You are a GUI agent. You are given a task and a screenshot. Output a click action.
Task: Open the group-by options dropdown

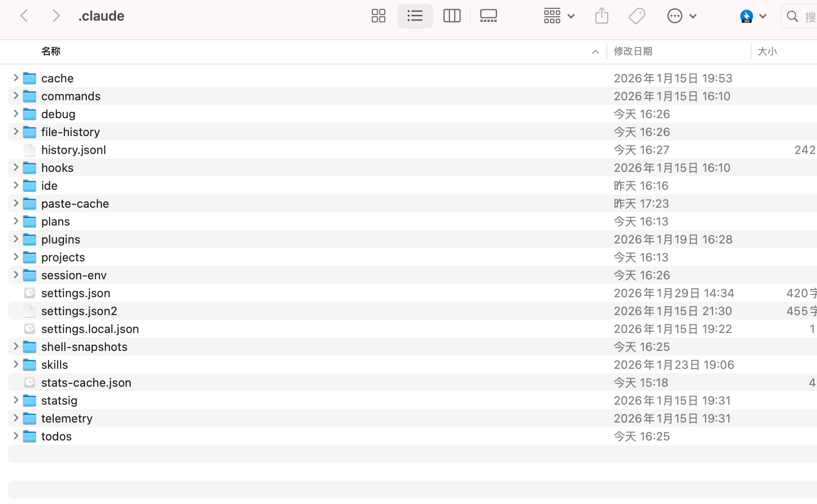point(559,16)
